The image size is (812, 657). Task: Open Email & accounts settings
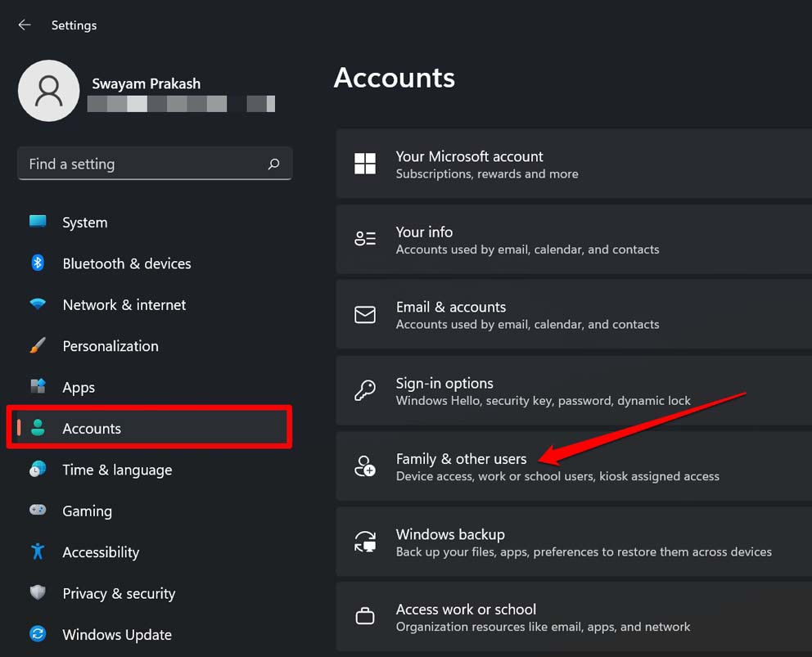pyautogui.click(x=451, y=313)
